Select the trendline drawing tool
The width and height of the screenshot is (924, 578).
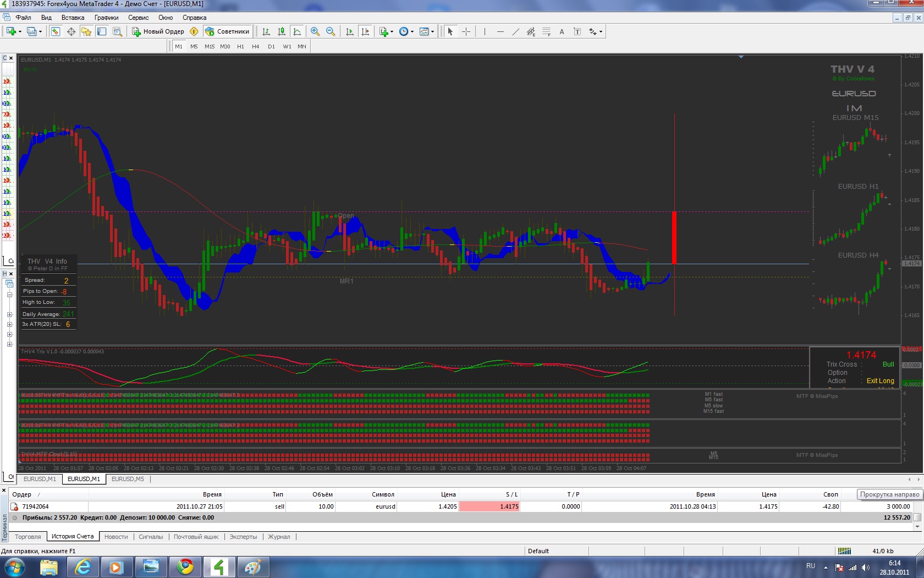515,31
